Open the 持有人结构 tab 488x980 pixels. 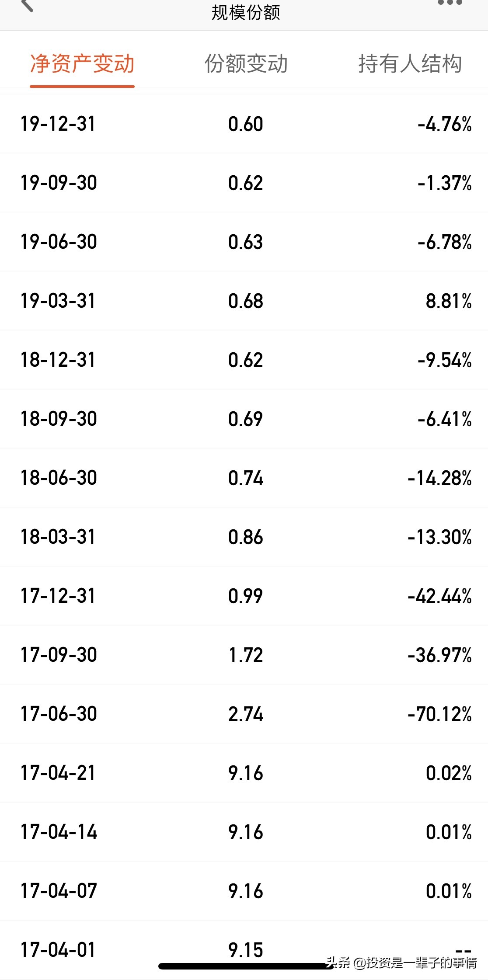coord(410,64)
